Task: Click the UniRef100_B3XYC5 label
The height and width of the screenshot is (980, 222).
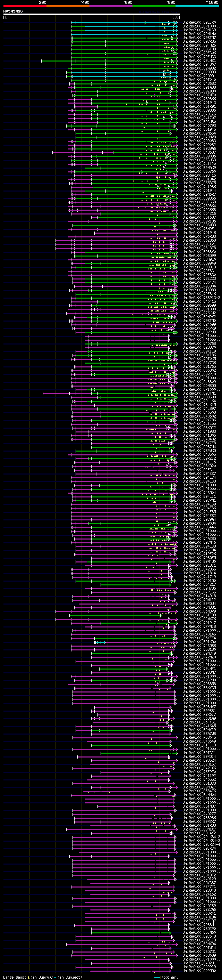Action: click(199, 688)
